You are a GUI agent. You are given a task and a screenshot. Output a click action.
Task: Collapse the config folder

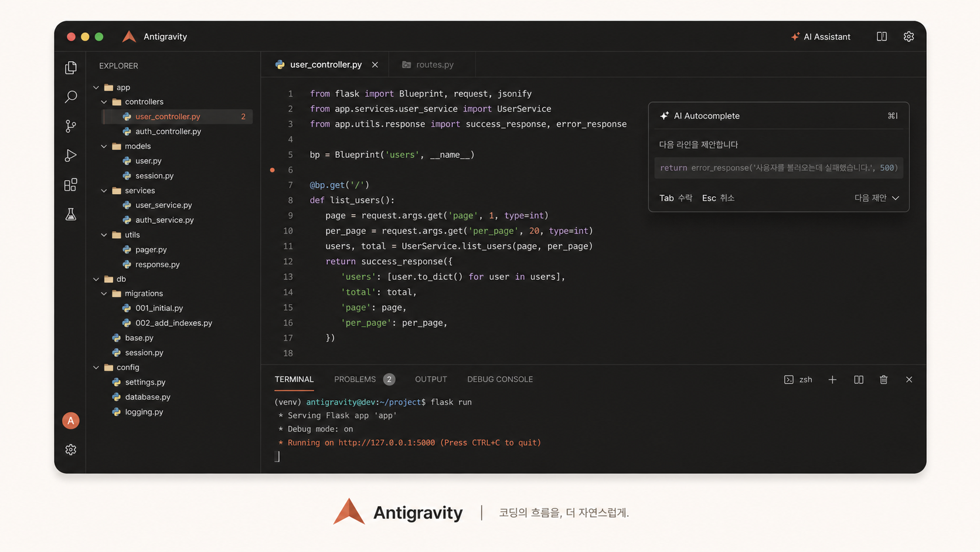pyautogui.click(x=96, y=367)
